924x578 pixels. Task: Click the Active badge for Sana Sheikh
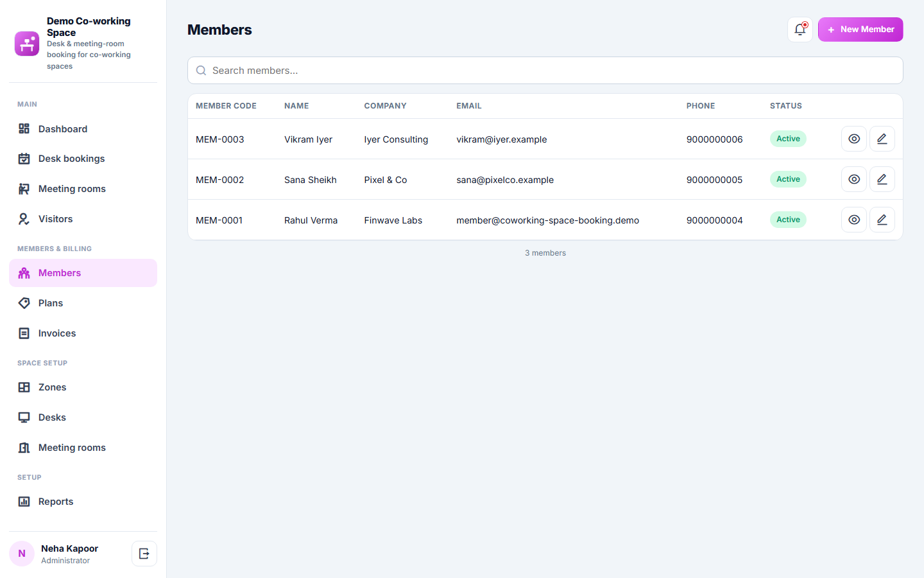[788, 179]
